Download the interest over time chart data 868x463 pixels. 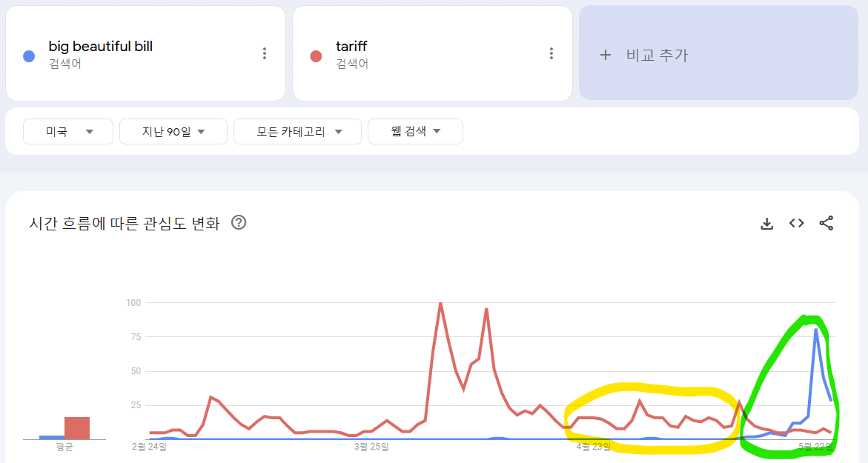pos(767,224)
